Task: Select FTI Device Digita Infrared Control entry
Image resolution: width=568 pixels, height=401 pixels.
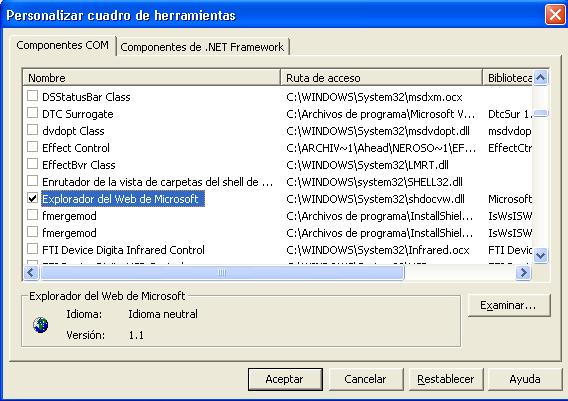Action: coord(123,250)
